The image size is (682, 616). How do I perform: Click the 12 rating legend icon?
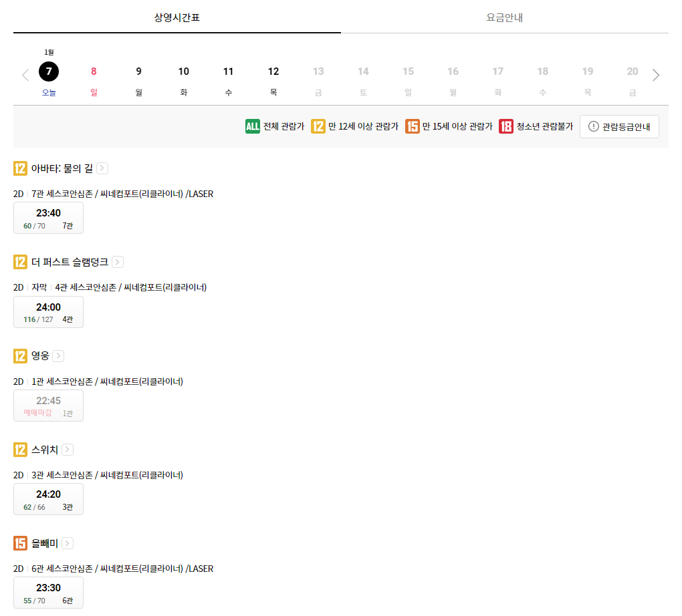tap(318, 126)
